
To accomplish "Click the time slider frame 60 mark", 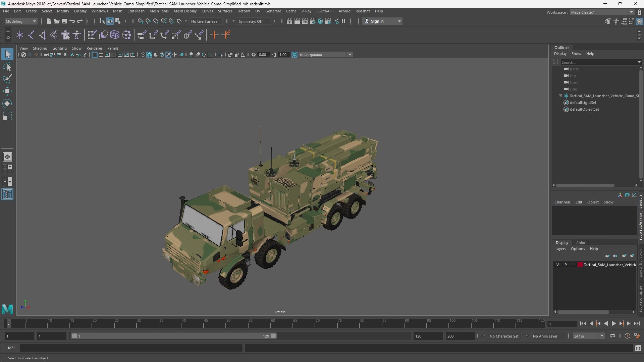I will 273,323.
